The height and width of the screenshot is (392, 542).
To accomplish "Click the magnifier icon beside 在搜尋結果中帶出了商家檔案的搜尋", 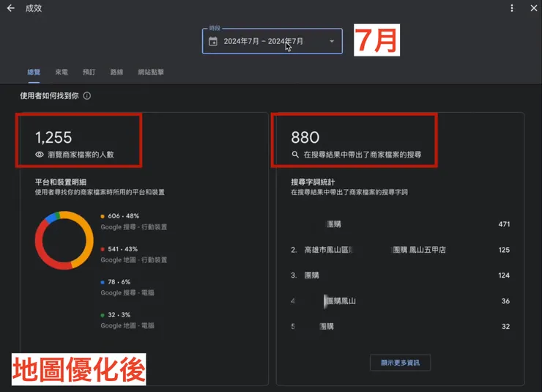I will pos(295,155).
